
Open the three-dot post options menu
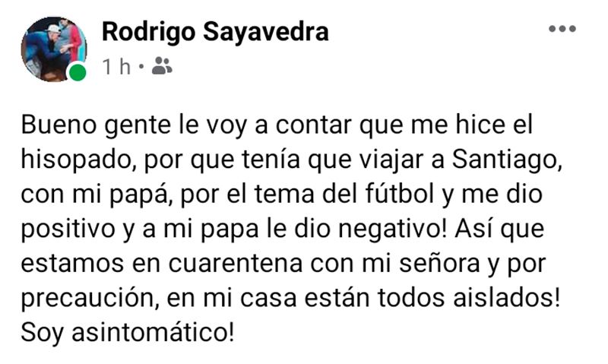coord(562,29)
